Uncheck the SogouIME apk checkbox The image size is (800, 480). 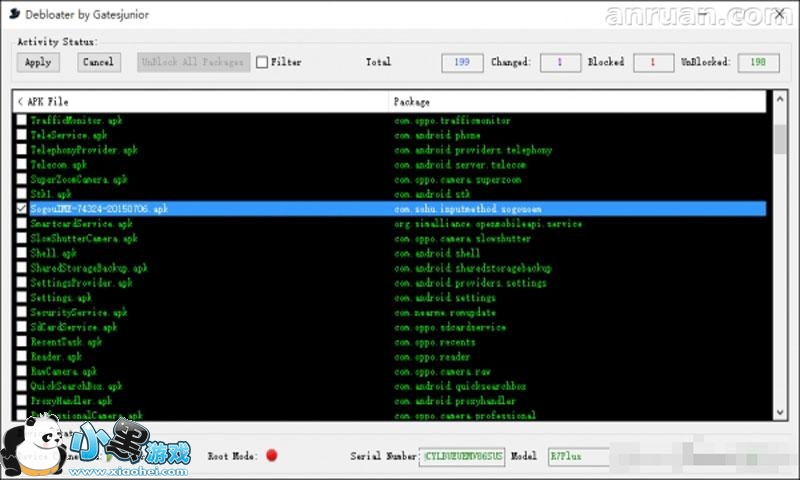pos(22,209)
